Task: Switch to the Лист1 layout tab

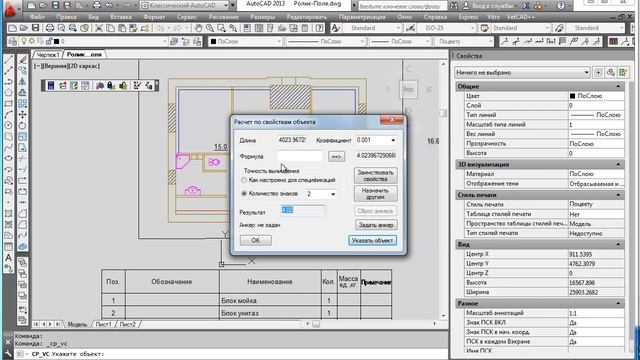Action: pos(103,324)
